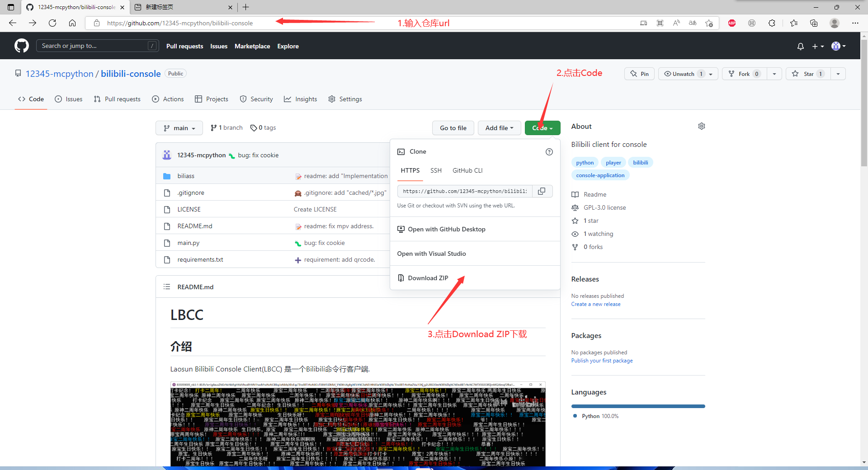Viewport: 868px width, 470px height.
Task: Click the browser refresh button
Action: pyautogui.click(x=52, y=23)
